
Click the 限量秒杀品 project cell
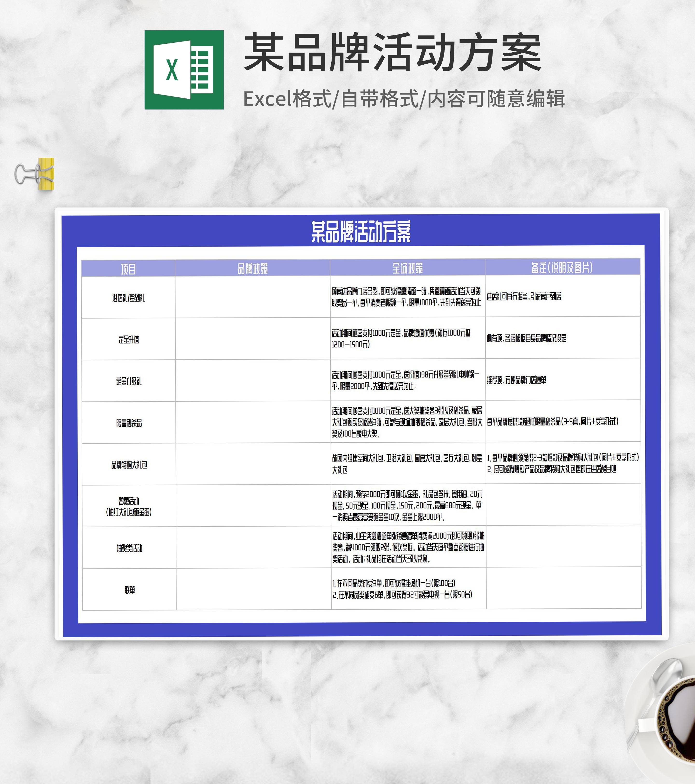(x=129, y=423)
